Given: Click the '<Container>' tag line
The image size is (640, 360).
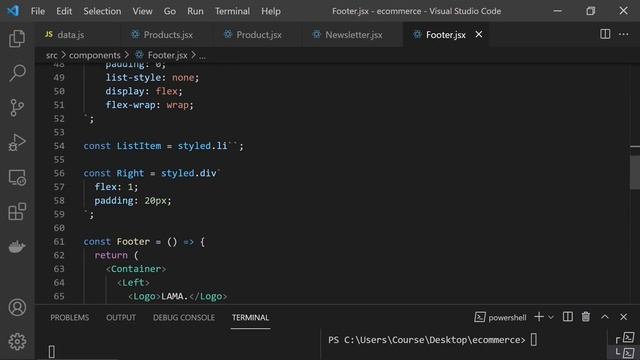Looking at the screenshot, I should pyautogui.click(x=136, y=269).
